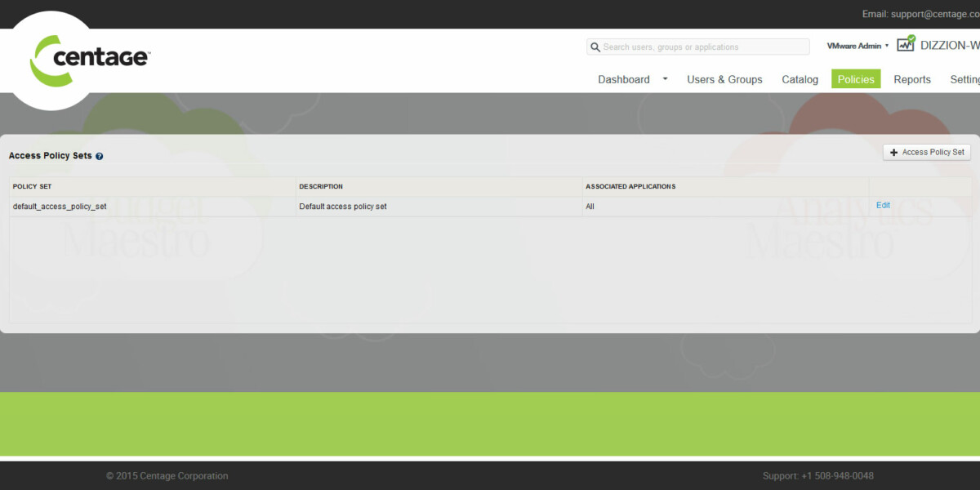Select the default_access_policy_set row name

pyautogui.click(x=60, y=207)
